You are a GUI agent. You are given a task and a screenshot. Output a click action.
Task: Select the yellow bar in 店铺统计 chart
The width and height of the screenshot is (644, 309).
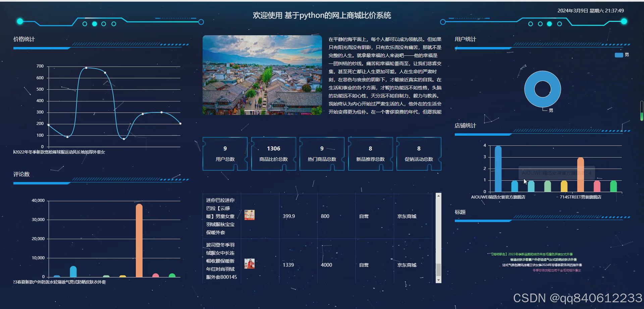click(564, 186)
